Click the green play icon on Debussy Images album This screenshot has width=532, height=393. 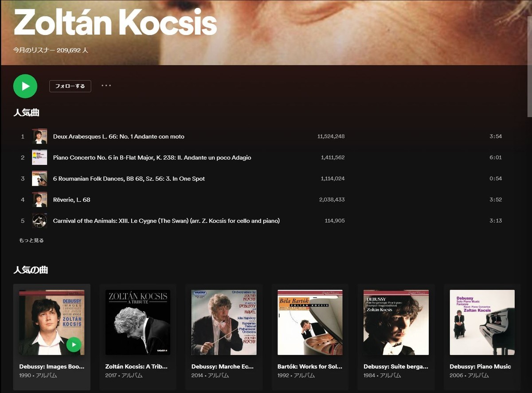point(74,344)
